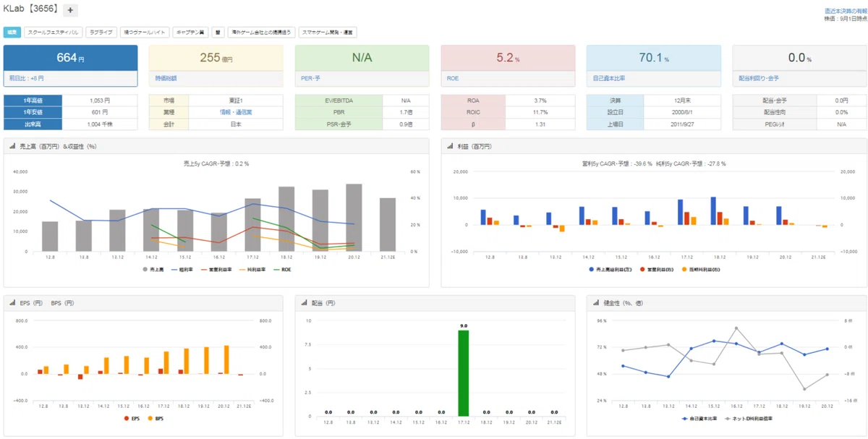
Task: Select the 海外ゲーム会社との提携狙う tag
Action: click(261, 32)
